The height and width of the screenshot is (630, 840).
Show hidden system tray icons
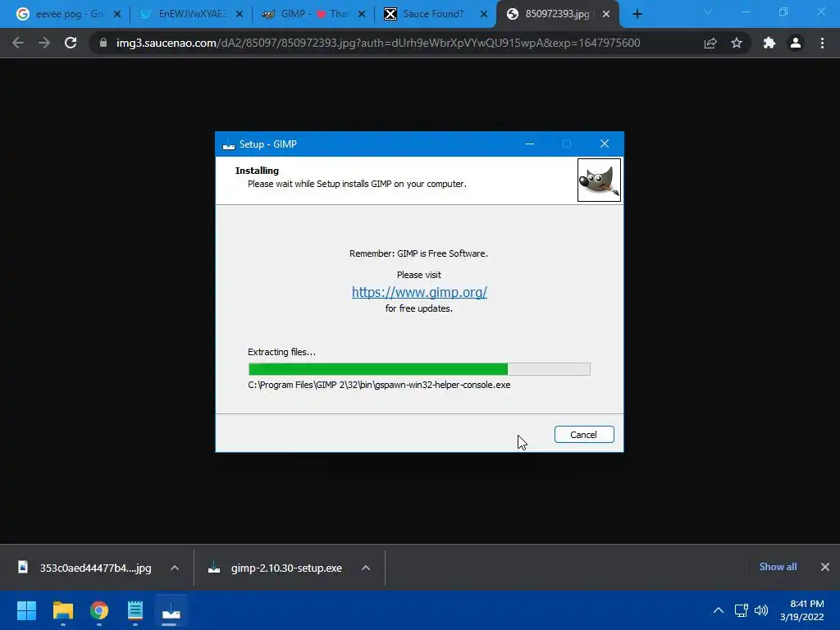pos(719,610)
